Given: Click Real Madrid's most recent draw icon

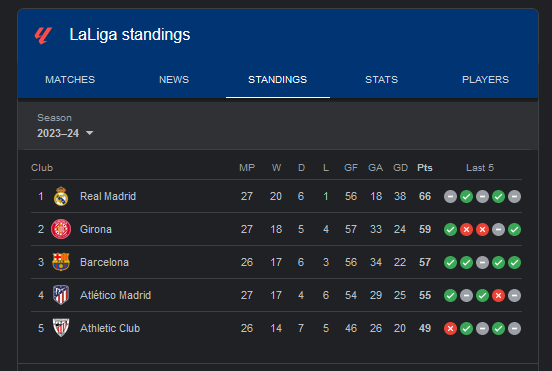Looking at the screenshot, I should tap(514, 196).
